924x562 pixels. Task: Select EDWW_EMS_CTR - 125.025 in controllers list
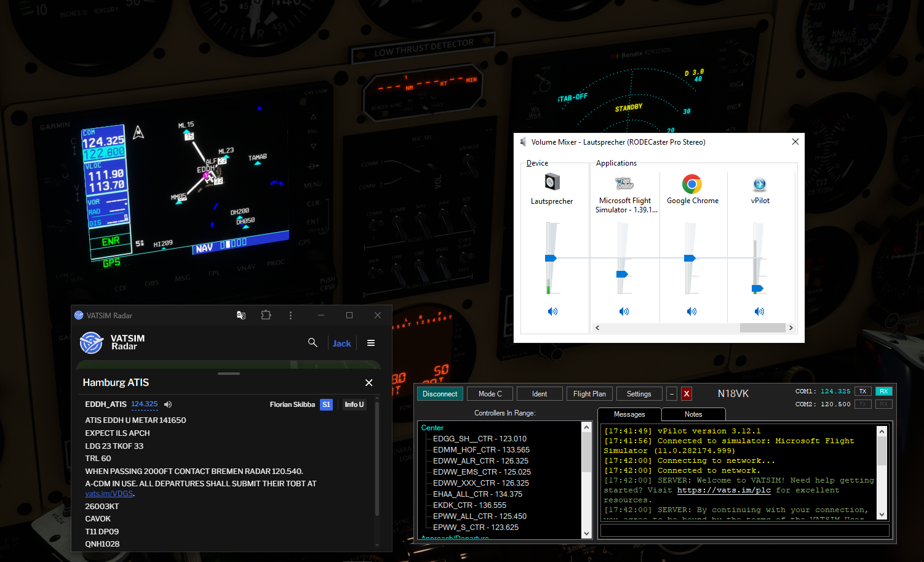tap(482, 472)
